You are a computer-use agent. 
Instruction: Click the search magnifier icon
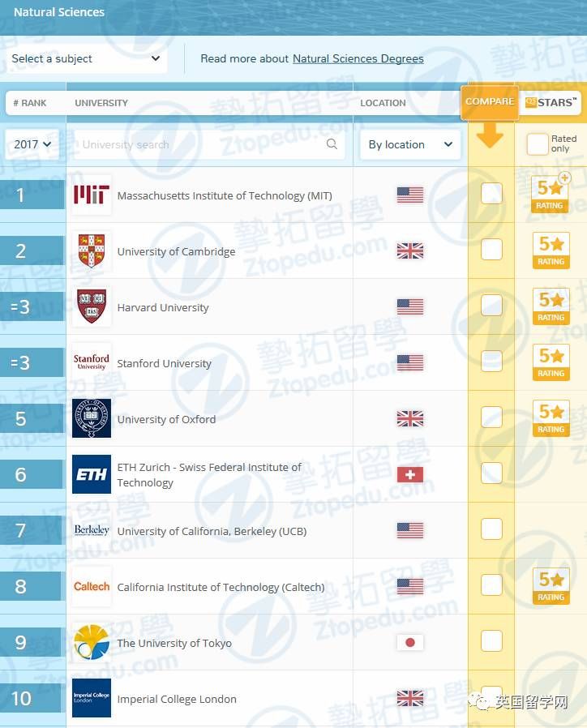(332, 144)
